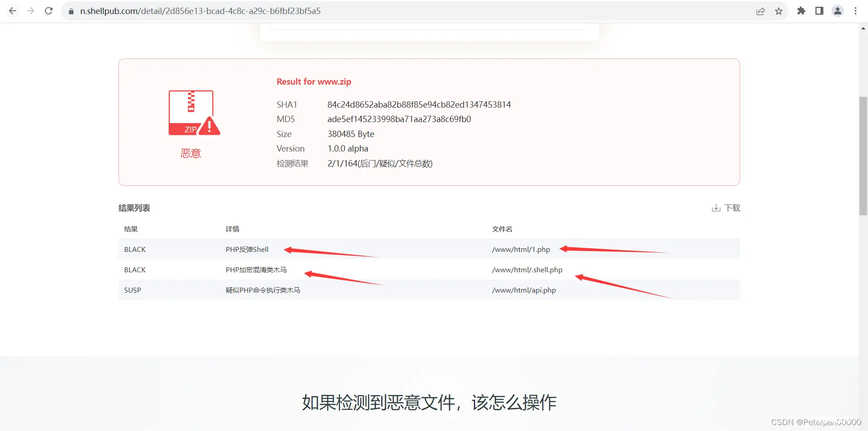The height and width of the screenshot is (431, 868).
Task: Open the extensions puzzle icon
Action: pyautogui.click(x=801, y=11)
